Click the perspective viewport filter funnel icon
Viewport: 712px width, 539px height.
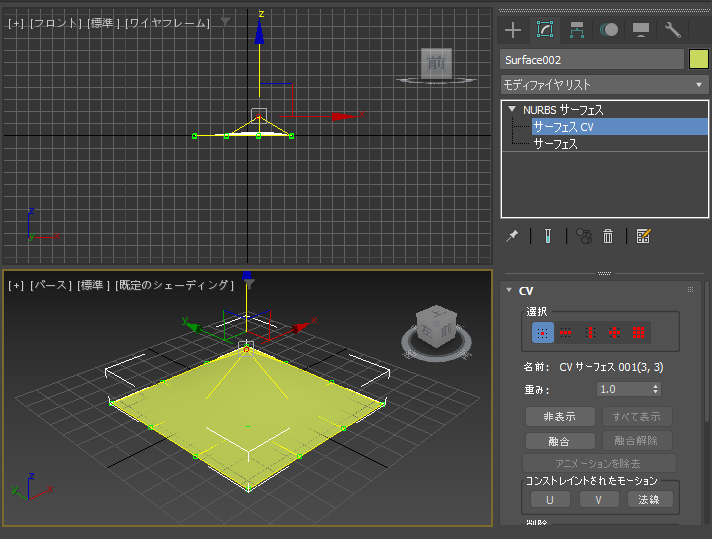(x=249, y=284)
